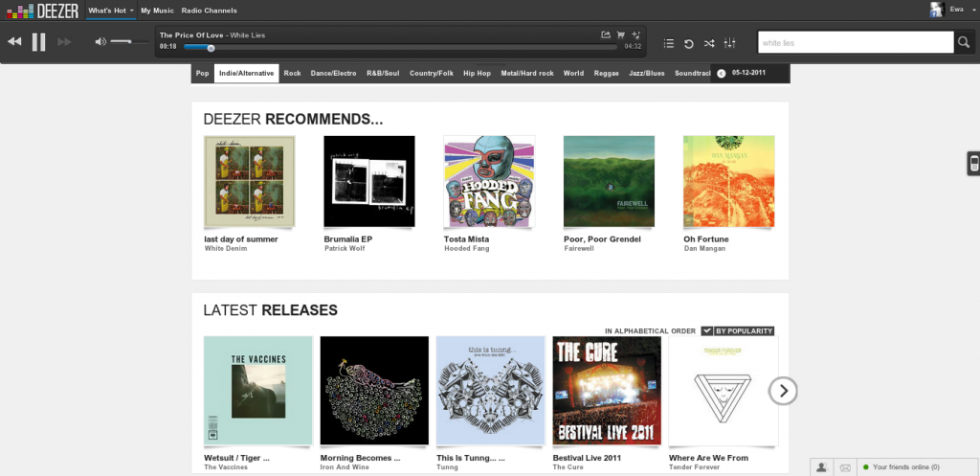Open the Iron And Wine artist link
The height and width of the screenshot is (476, 980).
click(345, 467)
